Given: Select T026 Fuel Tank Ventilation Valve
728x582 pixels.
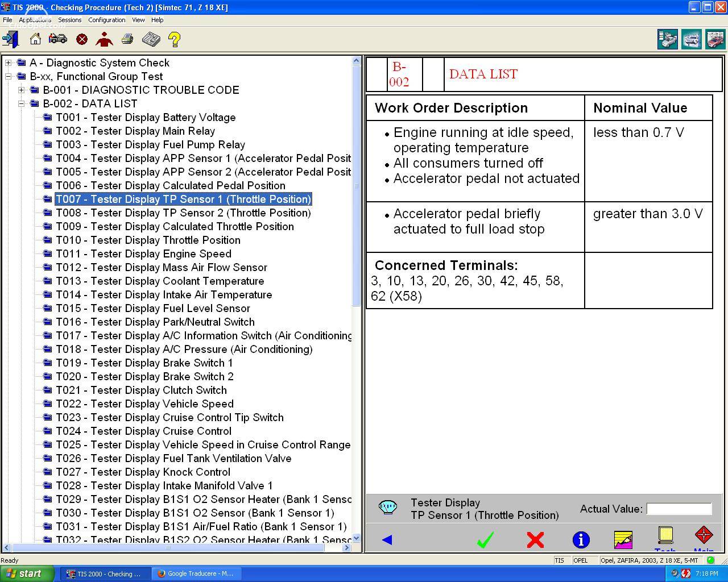Looking at the screenshot, I should pos(173,458).
